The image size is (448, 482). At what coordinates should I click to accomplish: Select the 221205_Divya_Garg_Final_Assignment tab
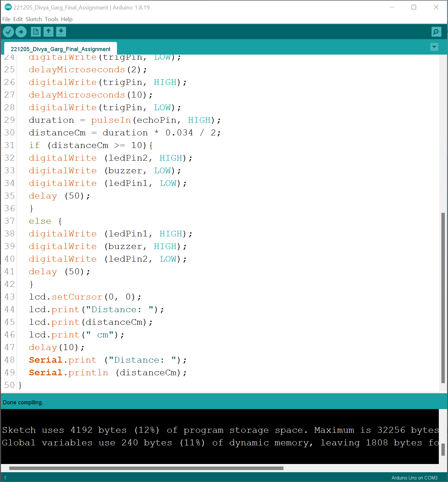[x=61, y=49]
